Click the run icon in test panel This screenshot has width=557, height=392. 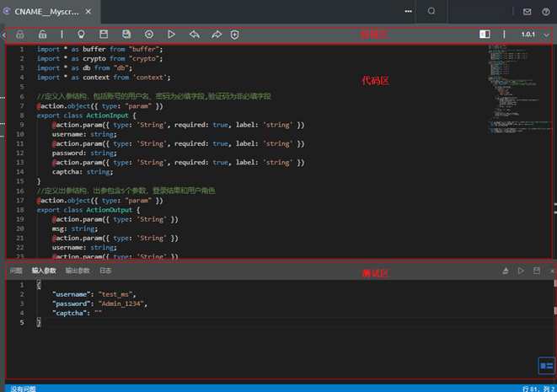tap(521, 271)
